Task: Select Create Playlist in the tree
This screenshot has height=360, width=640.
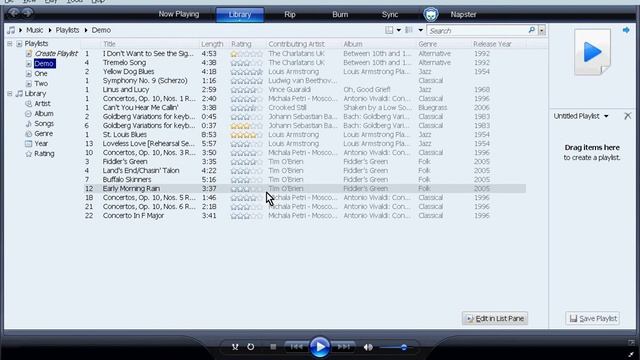Action: click(x=56, y=53)
